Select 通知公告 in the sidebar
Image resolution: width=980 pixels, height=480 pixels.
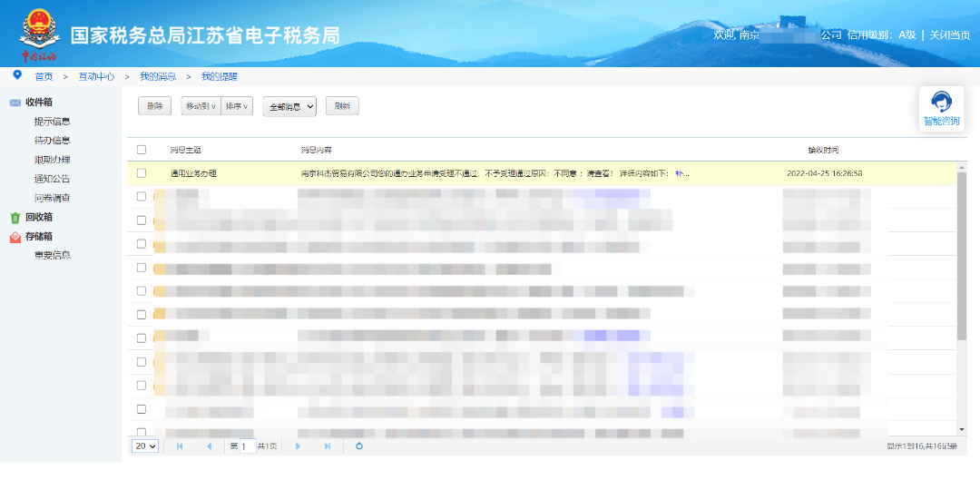pyautogui.click(x=52, y=179)
